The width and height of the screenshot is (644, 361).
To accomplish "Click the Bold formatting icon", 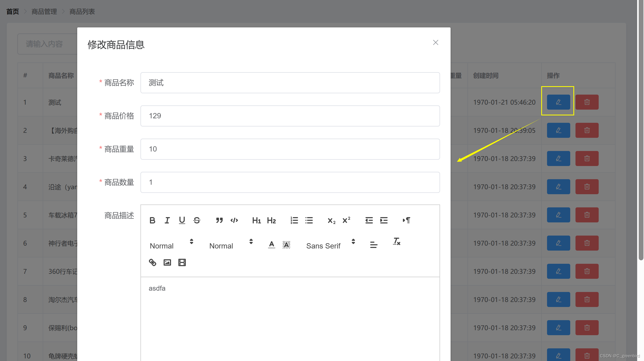I will pos(152,220).
